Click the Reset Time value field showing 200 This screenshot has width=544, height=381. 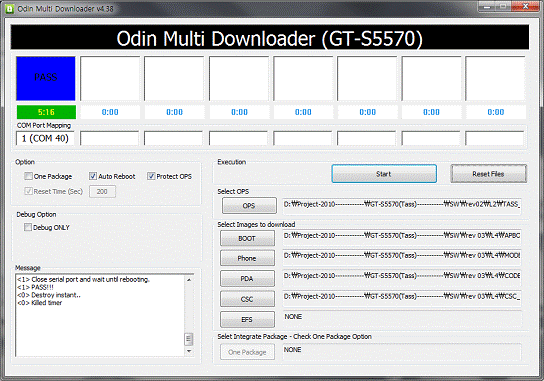coord(102,192)
